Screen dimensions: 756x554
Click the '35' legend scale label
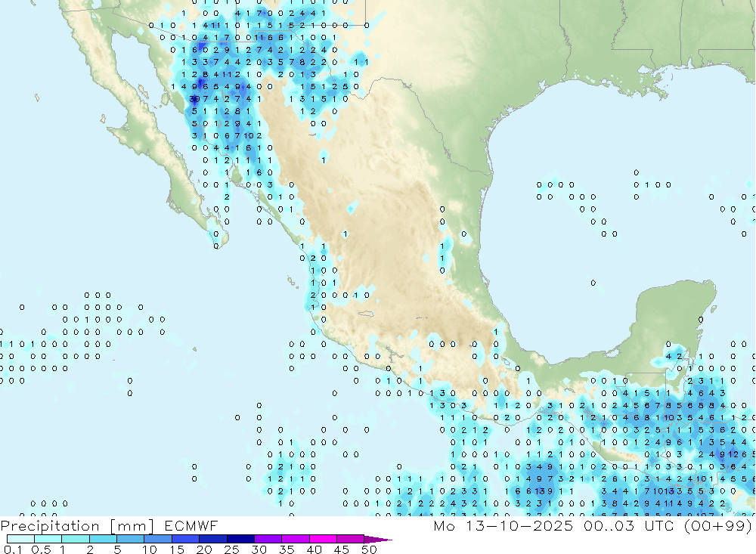pos(287,549)
